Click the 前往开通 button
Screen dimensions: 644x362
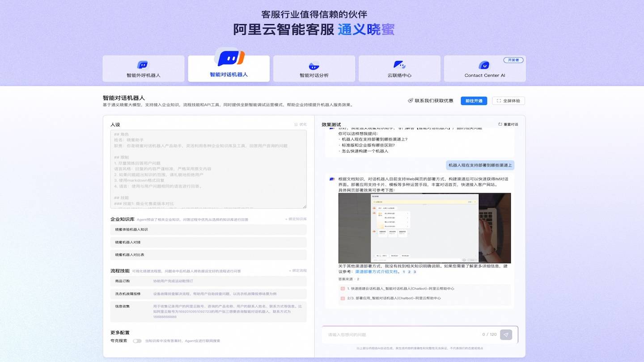click(x=474, y=101)
